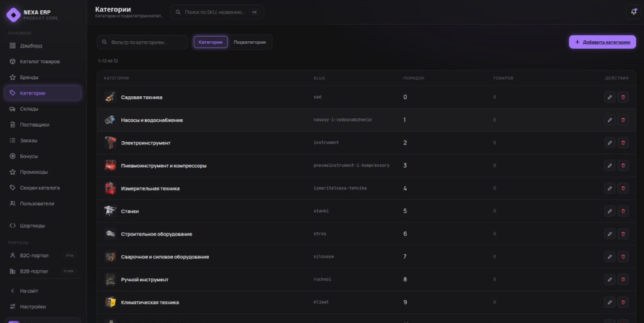
Task: Open Промокоды section
Action: (x=43, y=172)
